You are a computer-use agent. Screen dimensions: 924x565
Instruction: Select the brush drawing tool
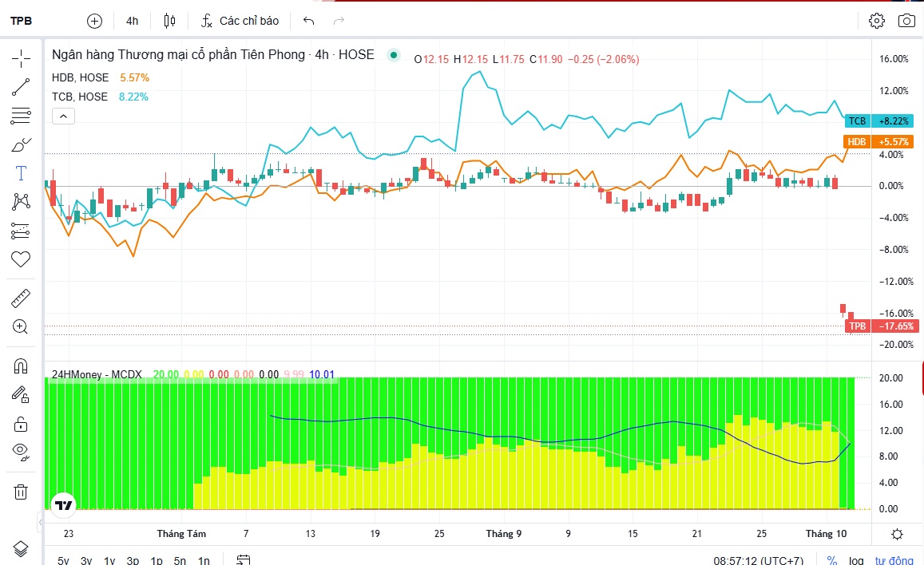[x=21, y=144]
